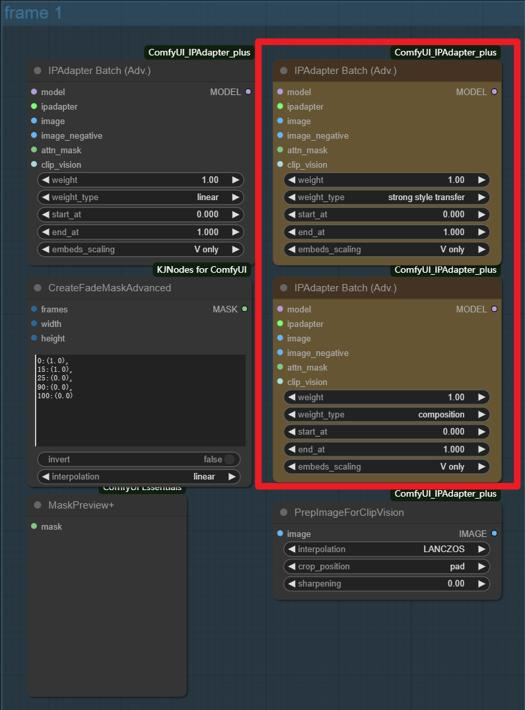Click image_negative input port on the strong style transfer node
The width and height of the screenshot is (525, 710).
tap(280, 135)
